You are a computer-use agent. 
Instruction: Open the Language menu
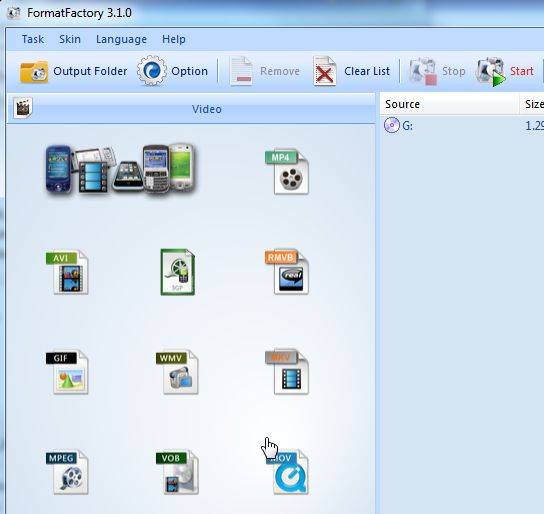coord(121,40)
